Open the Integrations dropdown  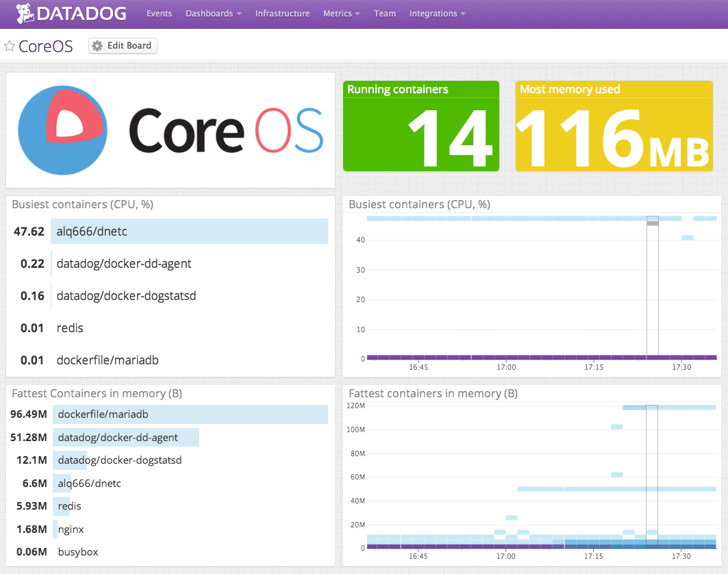(x=437, y=13)
